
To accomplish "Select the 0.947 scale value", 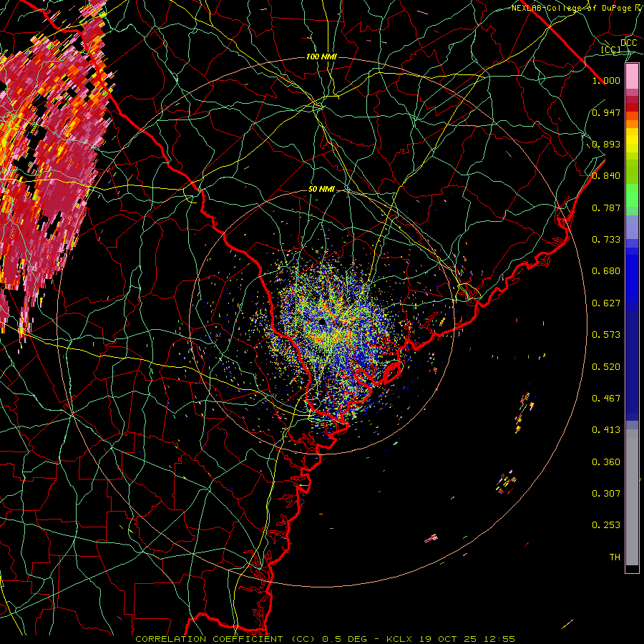I will tap(606, 112).
